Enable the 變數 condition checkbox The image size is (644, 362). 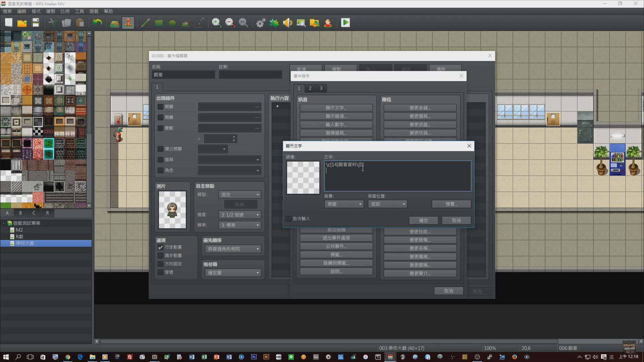point(160,128)
